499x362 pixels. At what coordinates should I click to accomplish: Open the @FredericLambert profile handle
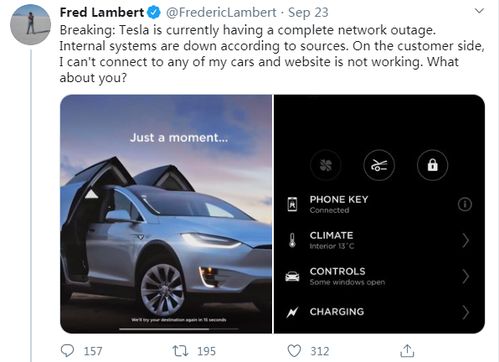(221, 13)
